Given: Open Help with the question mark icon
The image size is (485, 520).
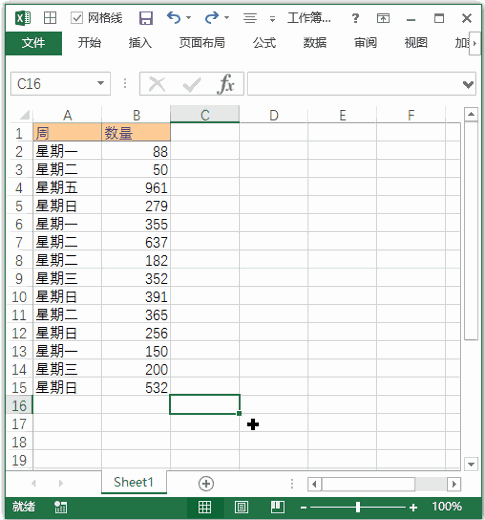Looking at the screenshot, I should 356,18.
